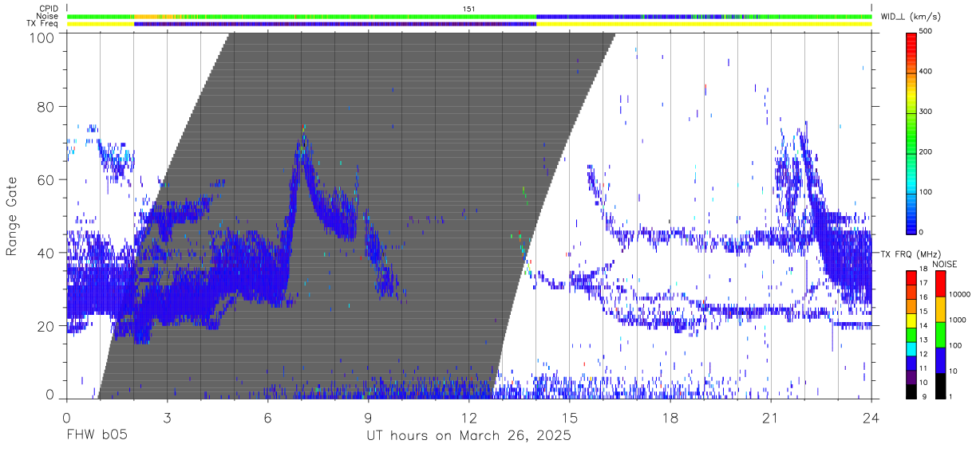Click the '18' hour tick on the UT axis
Screen dimensions: 980x452
[x=670, y=419]
